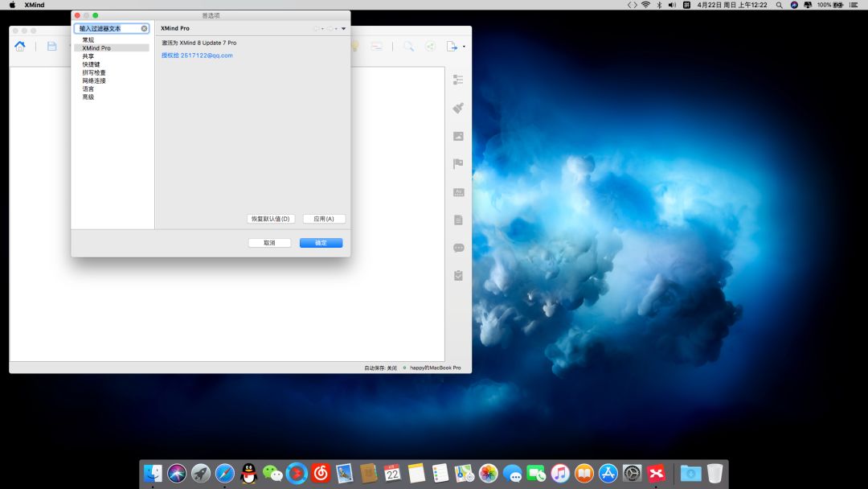Image resolution: width=868 pixels, height=489 pixels.
Task: Open the Markers flag panel in sidebar
Action: (458, 164)
